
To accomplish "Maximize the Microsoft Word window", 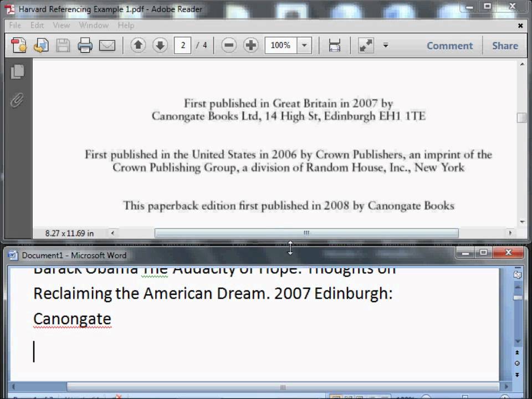I will pyautogui.click(x=483, y=253).
